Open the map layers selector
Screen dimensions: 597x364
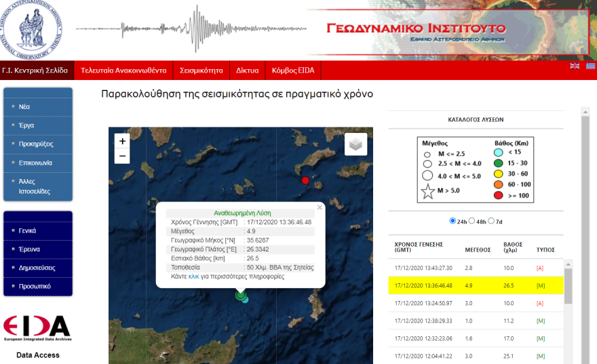pos(355,144)
